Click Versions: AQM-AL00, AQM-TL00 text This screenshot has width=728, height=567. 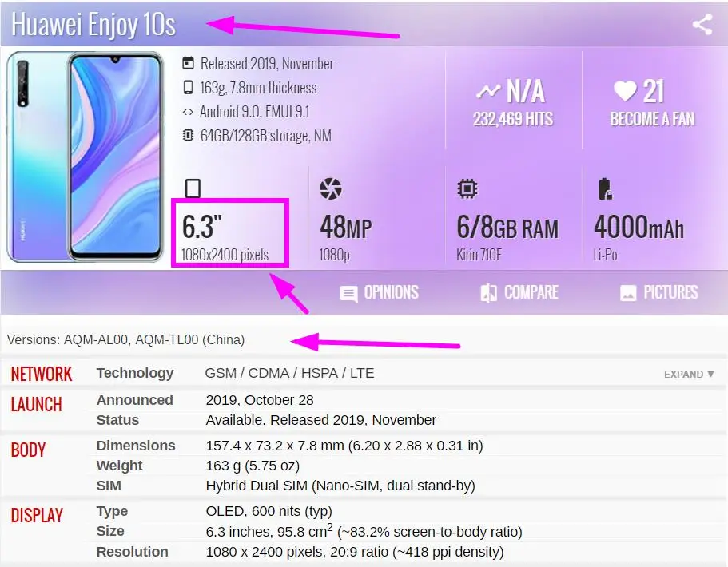coord(125,339)
